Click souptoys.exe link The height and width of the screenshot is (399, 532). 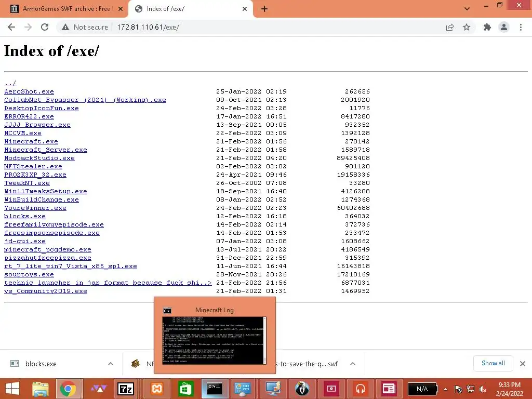pos(29,274)
